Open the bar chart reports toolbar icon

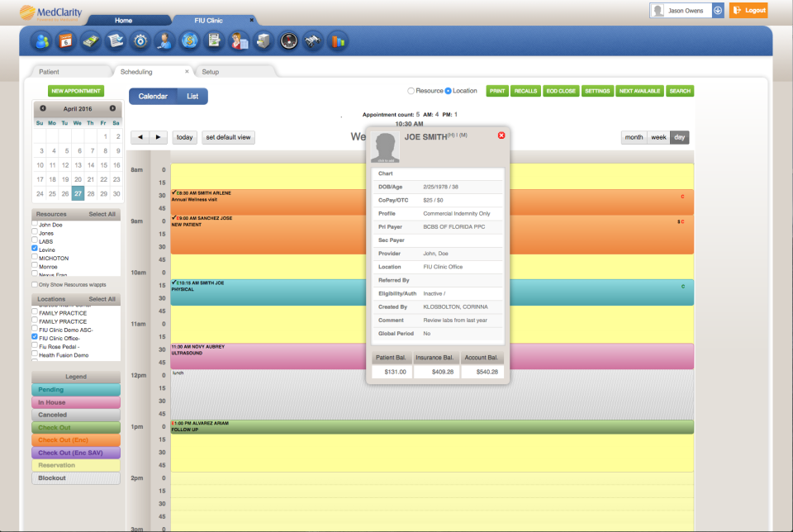[337, 40]
